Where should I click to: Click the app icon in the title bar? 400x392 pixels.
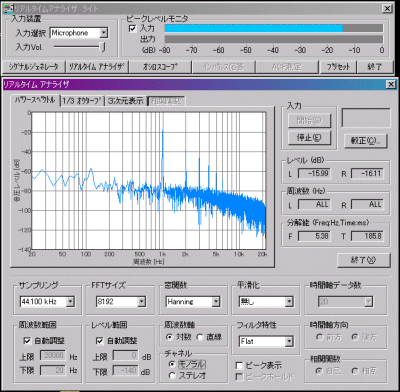pos(7,8)
